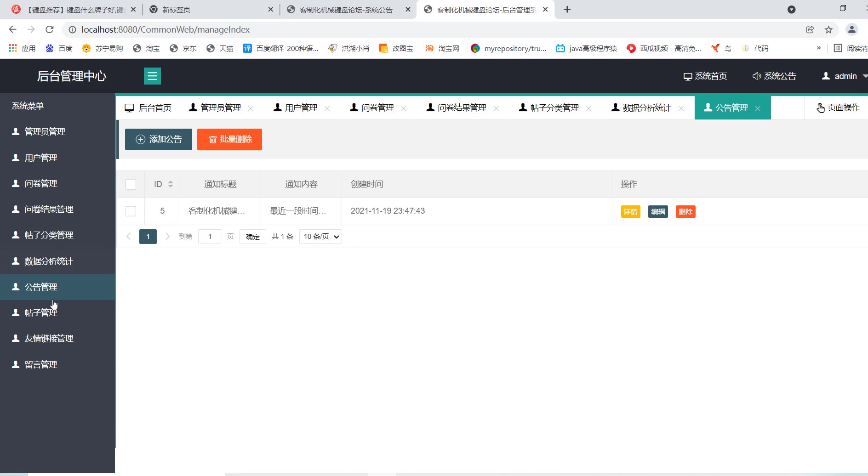Close the 问卷结果管理 tab
This screenshot has width=868, height=476.
tap(496, 108)
